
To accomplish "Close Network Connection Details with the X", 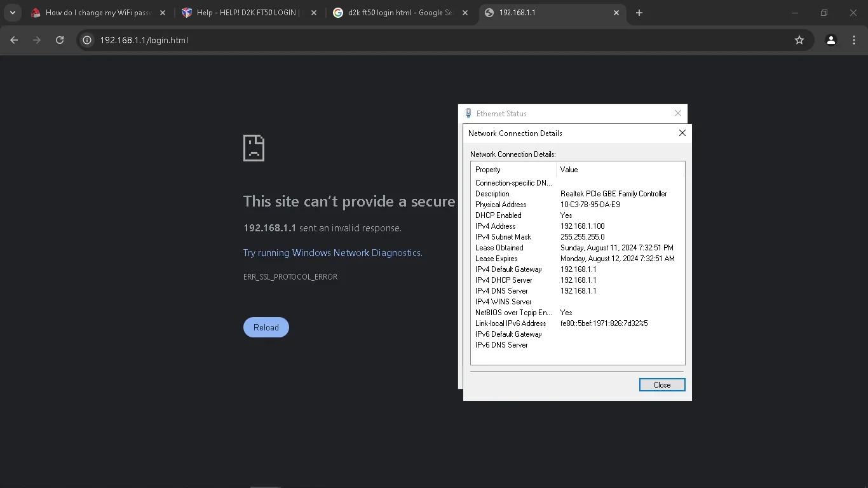I will click(682, 133).
